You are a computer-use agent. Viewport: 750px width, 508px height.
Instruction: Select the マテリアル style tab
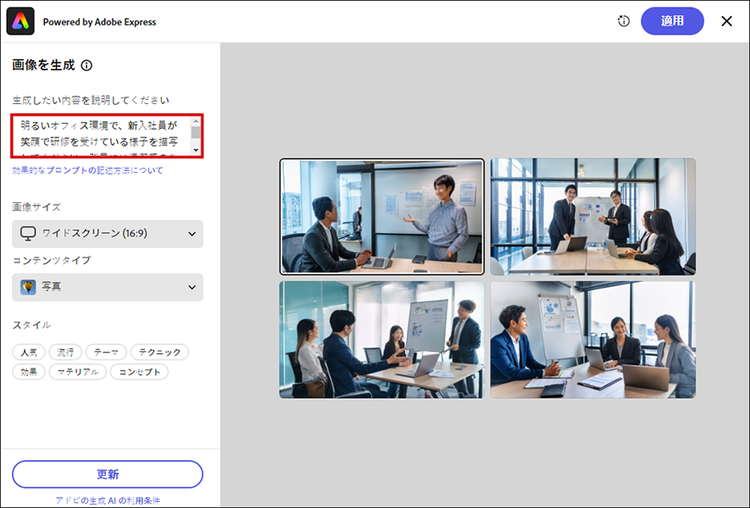click(x=76, y=372)
